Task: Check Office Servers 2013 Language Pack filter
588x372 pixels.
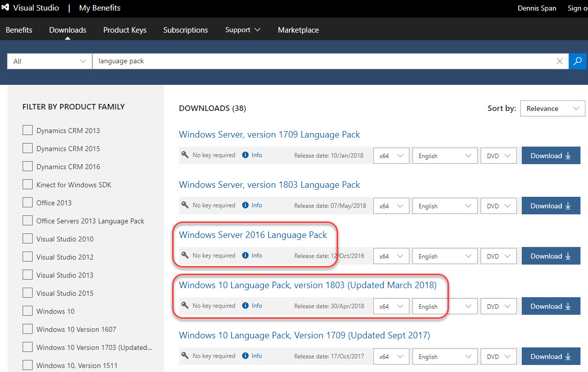Action: click(x=28, y=220)
